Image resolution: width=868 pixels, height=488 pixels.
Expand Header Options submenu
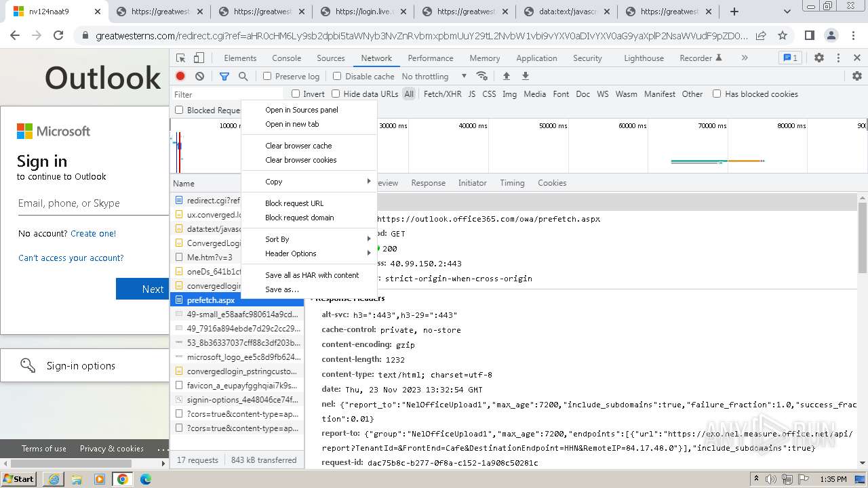(309, 253)
